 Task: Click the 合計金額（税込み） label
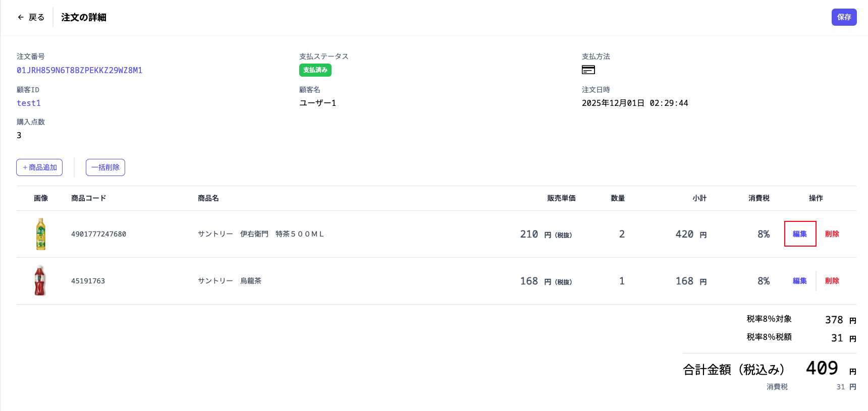click(734, 370)
